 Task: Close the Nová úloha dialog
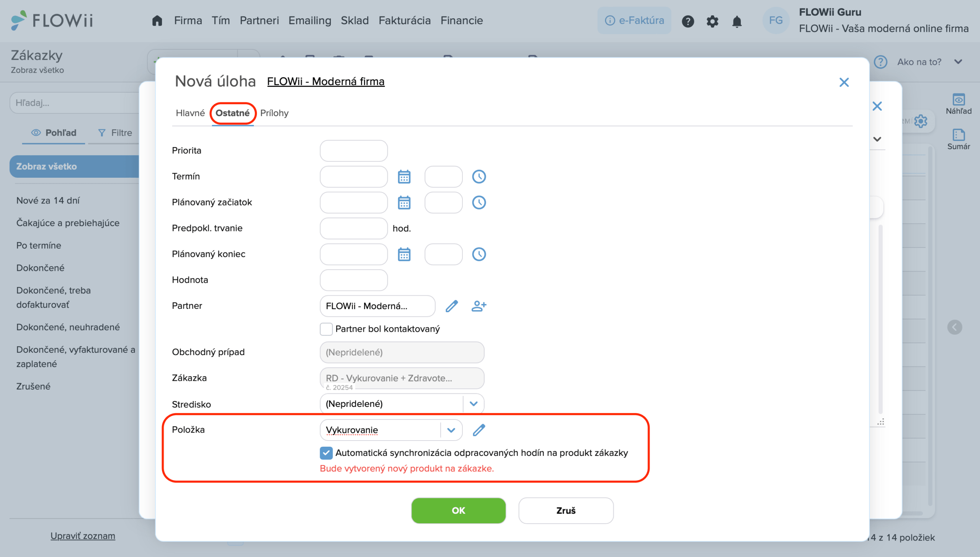tap(844, 82)
